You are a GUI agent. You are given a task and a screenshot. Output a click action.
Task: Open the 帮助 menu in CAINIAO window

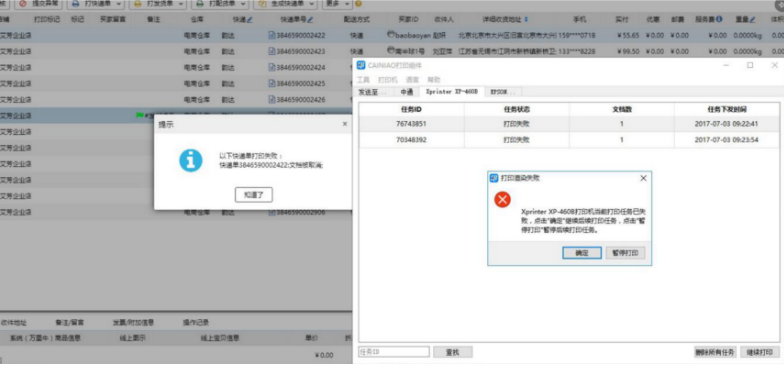coord(434,80)
